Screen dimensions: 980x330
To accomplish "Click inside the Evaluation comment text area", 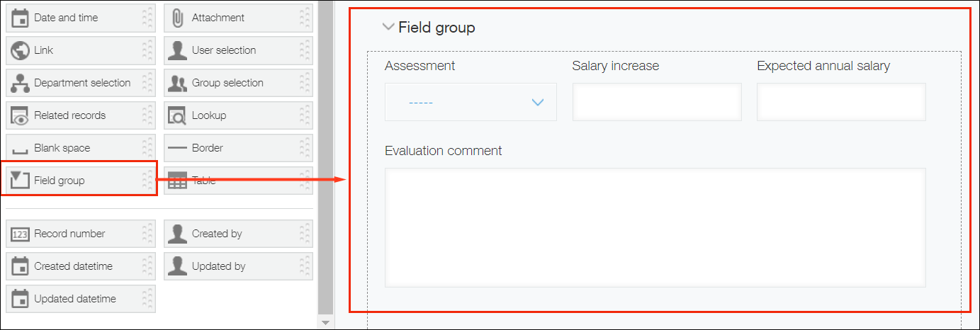I will pos(655,227).
